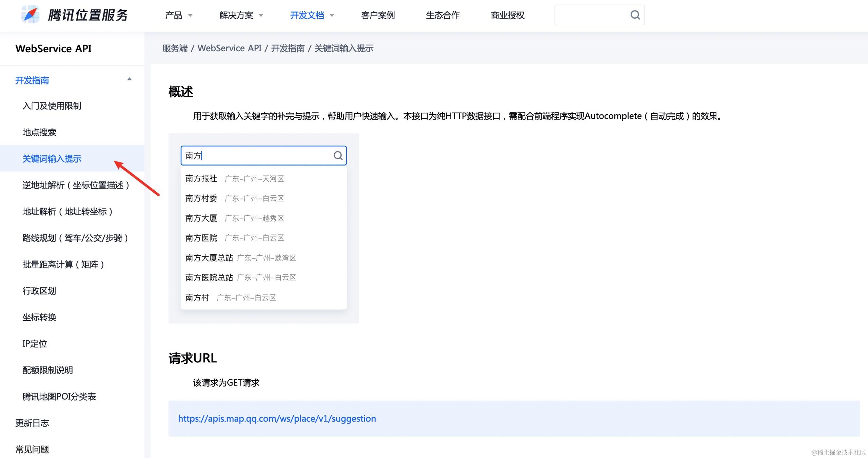This screenshot has height=458, width=868.
Task: Open 更新日志 in the sidebar
Action: pyautogui.click(x=32, y=423)
